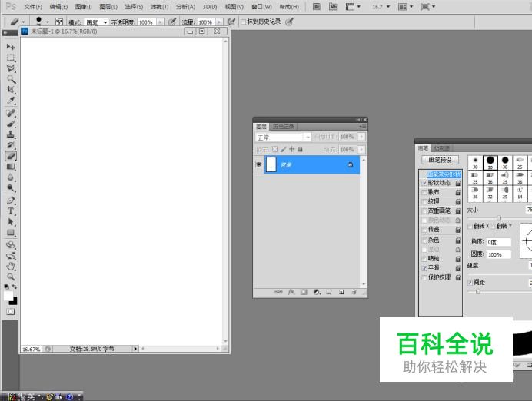
Task: Select the Rectangle shape tool
Action: [11, 233]
